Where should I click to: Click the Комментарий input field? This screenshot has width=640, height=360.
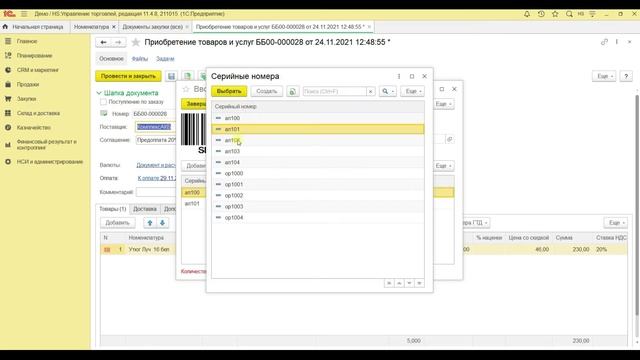156,192
